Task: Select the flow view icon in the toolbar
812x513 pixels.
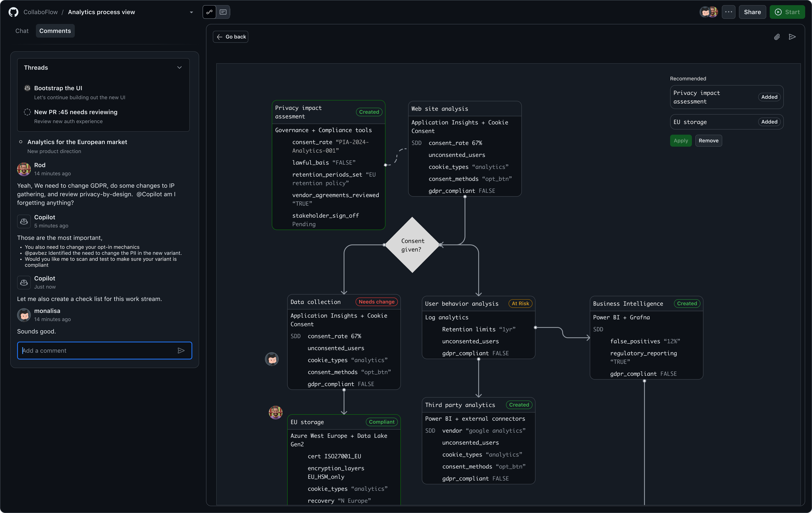Action: coord(209,12)
